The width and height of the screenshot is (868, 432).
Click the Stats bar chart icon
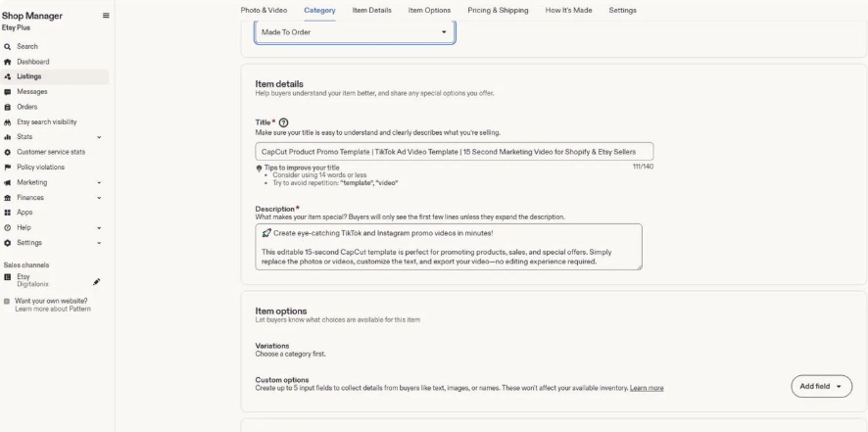click(x=7, y=137)
